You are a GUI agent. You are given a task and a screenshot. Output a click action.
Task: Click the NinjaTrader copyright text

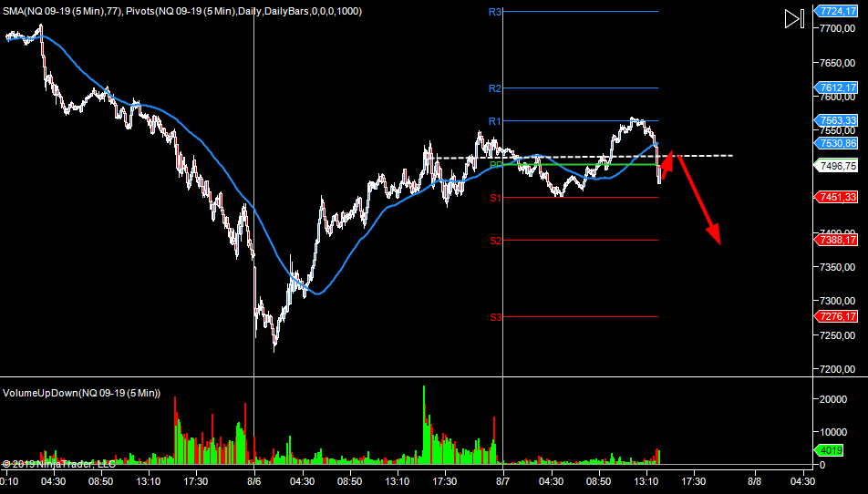coord(57,464)
